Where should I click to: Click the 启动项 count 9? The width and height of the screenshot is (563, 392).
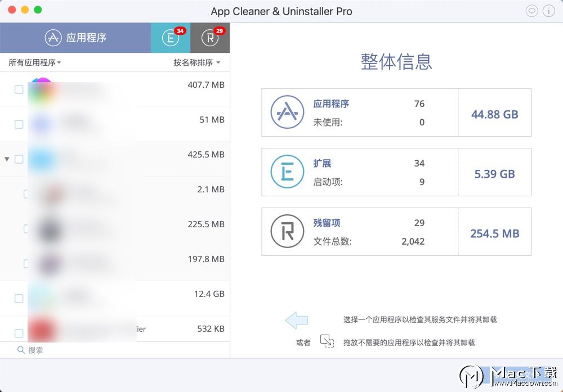422,182
